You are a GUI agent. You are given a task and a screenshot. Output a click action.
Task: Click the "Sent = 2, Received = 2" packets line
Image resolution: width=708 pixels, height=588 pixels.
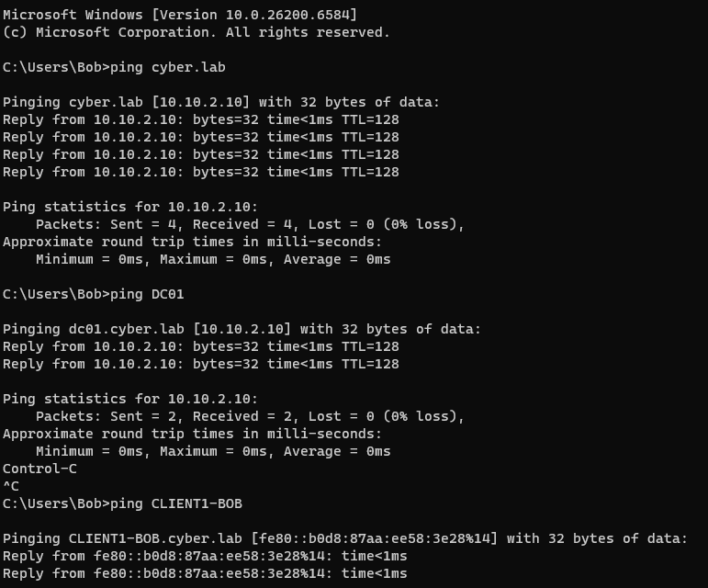(x=250, y=416)
